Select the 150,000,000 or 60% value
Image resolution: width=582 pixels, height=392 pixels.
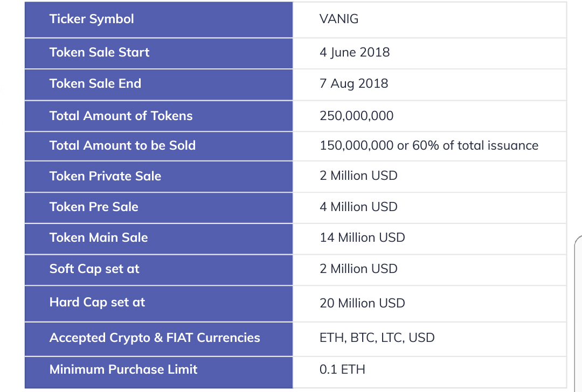429,145
